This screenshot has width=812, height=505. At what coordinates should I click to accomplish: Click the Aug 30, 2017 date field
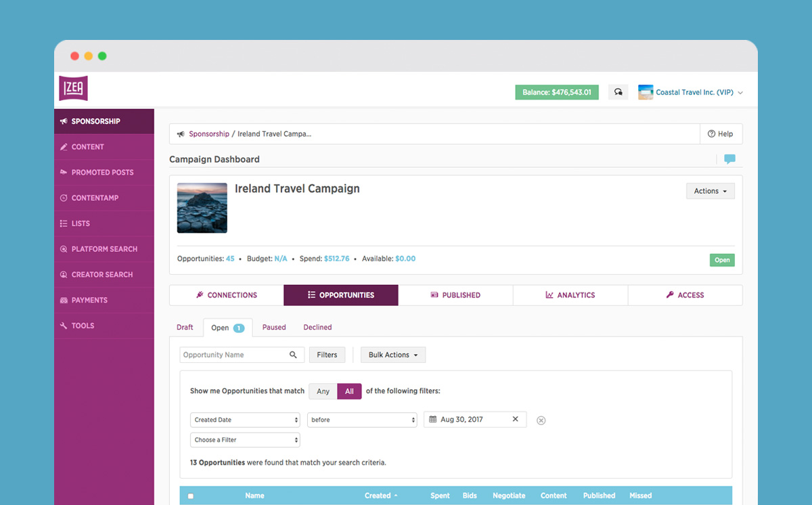pyautogui.click(x=476, y=420)
